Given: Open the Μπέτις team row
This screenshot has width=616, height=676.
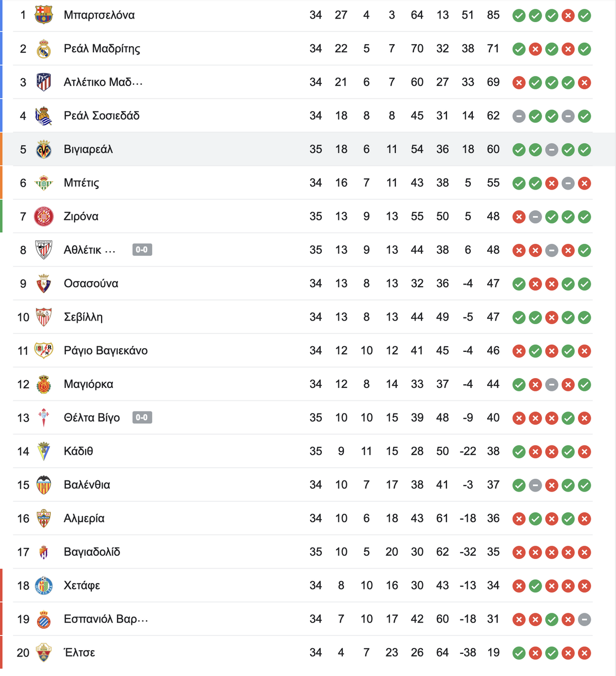Looking at the screenshot, I should pos(303,183).
